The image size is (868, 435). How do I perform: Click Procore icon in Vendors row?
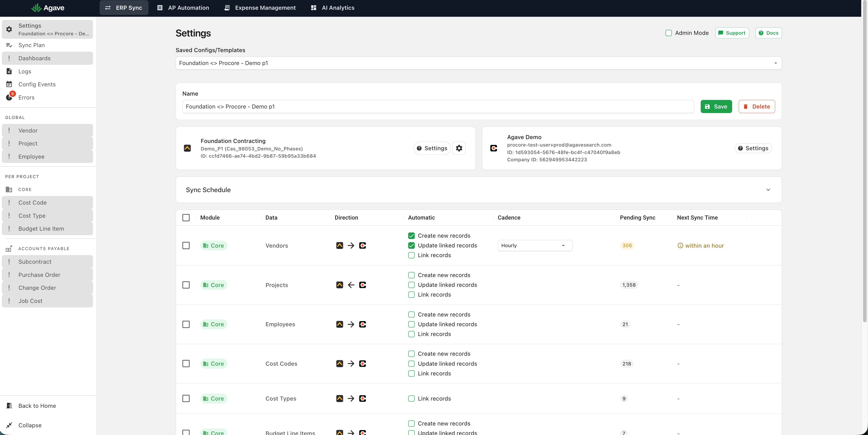[362, 246]
